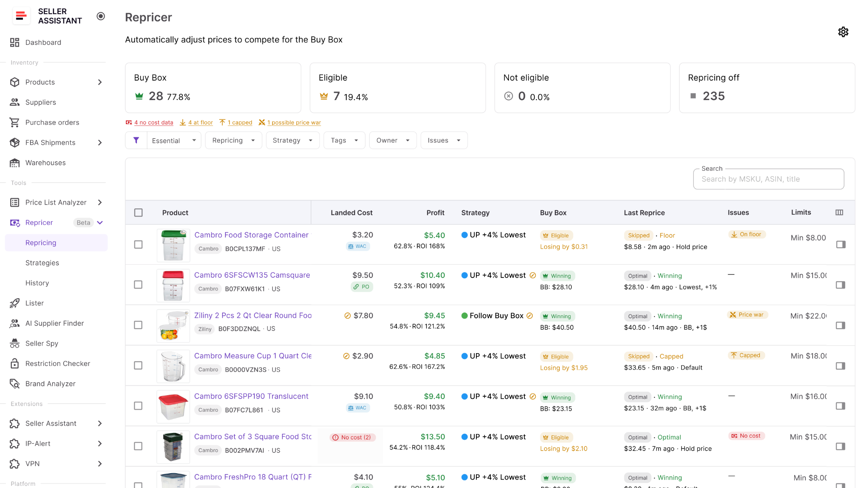Open side panel for Cambro 6SFSCW135 Camsquare row

coord(841,285)
